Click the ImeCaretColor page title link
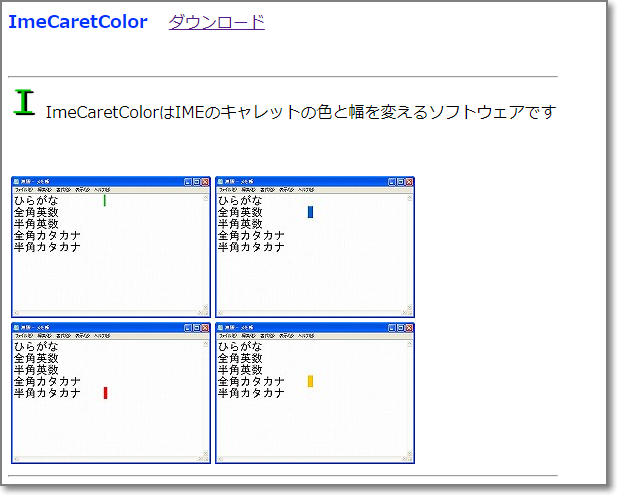 point(78,22)
